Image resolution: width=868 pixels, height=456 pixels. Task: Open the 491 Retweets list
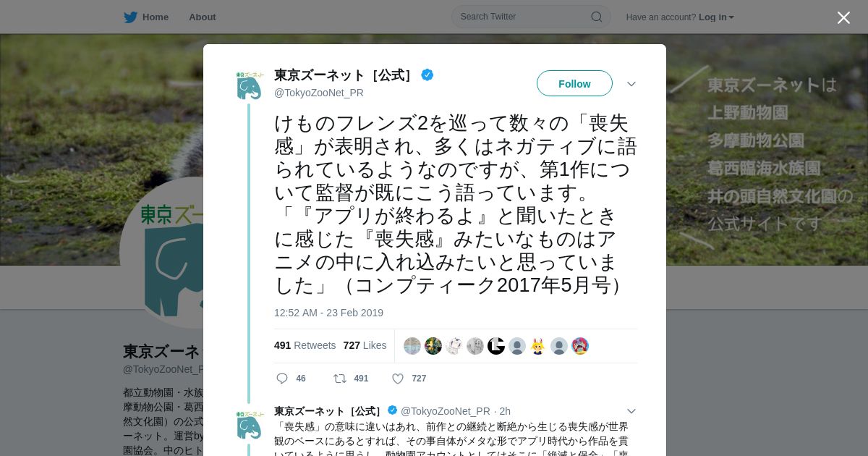pyautogui.click(x=305, y=345)
